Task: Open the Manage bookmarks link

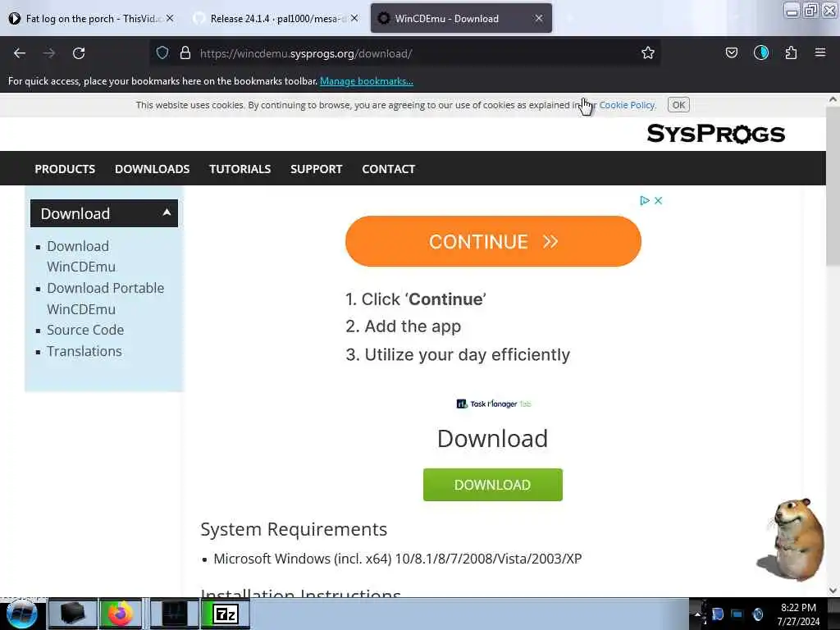Action: [x=367, y=81]
